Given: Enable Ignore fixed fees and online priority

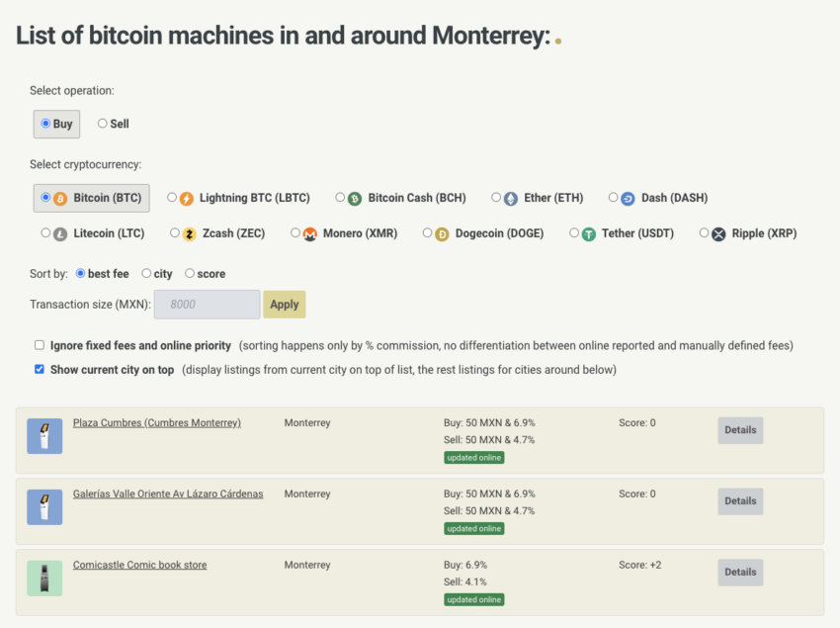Looking at the screenshot, I should pyautogui.click(x=40, y=345).
